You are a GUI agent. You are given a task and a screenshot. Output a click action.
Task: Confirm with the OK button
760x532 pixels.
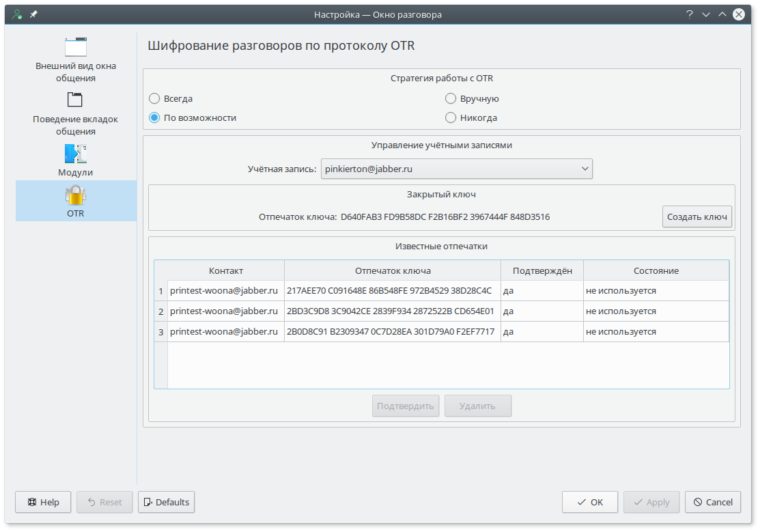pyautogui.click(x=590, y=502)
